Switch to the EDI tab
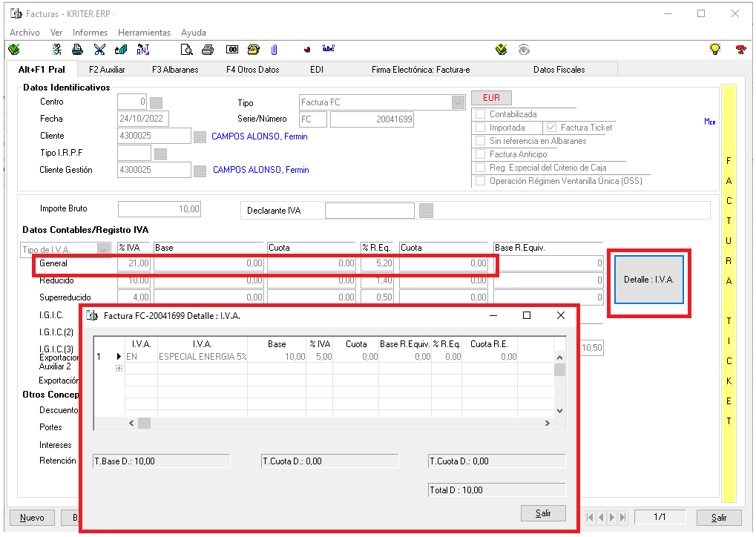 pyautogui.click(x=317, y=70)
